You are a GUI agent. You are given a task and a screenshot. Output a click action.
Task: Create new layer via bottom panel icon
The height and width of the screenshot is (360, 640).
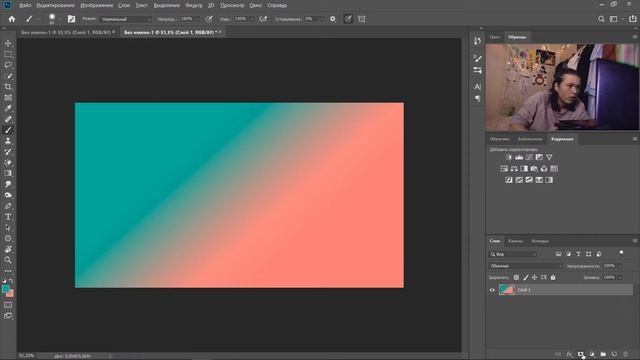(x=614, y=354)
